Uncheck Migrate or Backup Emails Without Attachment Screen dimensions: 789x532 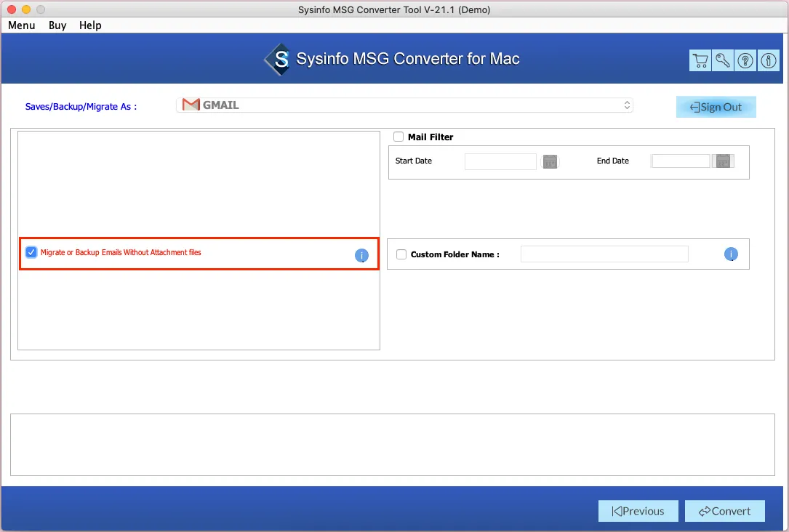point(31,252)
